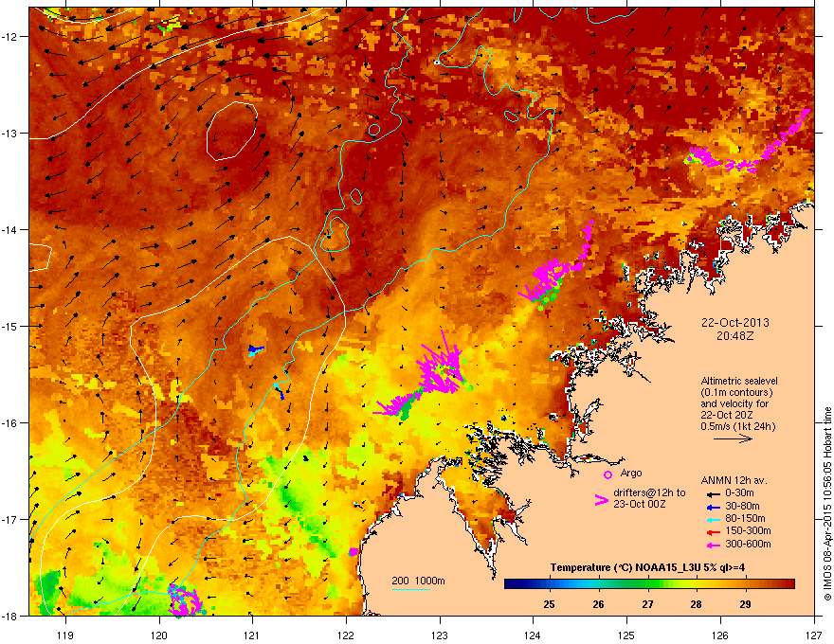Click the -14 latitude axis label
This screenshot has width=834, height=644.
pyautogui.click(x=9, y=230)
